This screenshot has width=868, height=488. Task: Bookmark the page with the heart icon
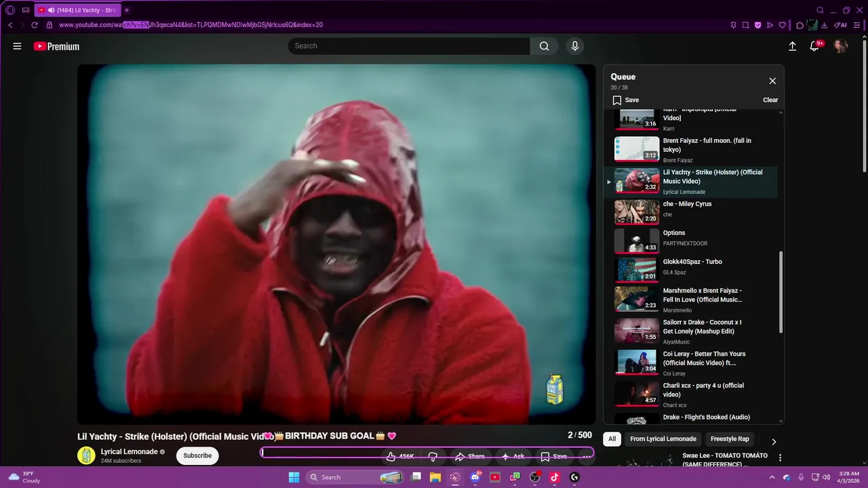pos(782,25)
